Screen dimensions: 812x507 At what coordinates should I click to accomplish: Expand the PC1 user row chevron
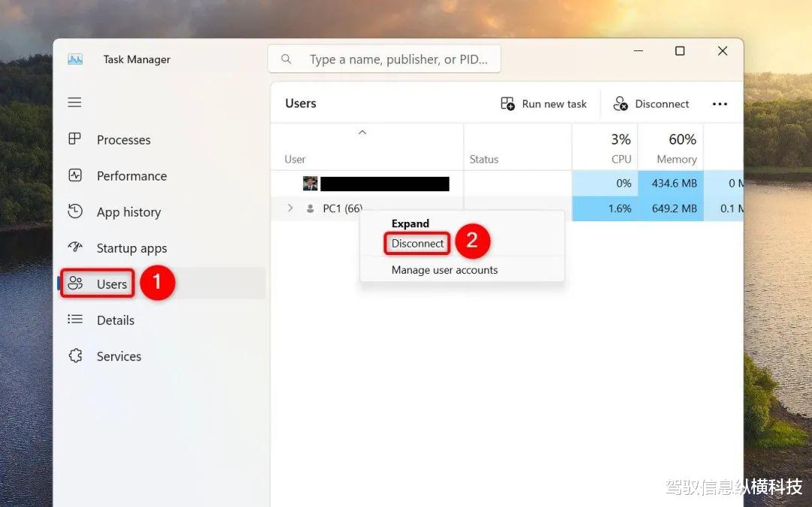(290, 208)
